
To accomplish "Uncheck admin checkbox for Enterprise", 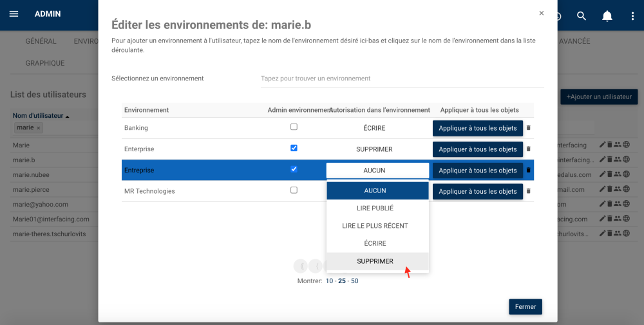I will [294, 148].
